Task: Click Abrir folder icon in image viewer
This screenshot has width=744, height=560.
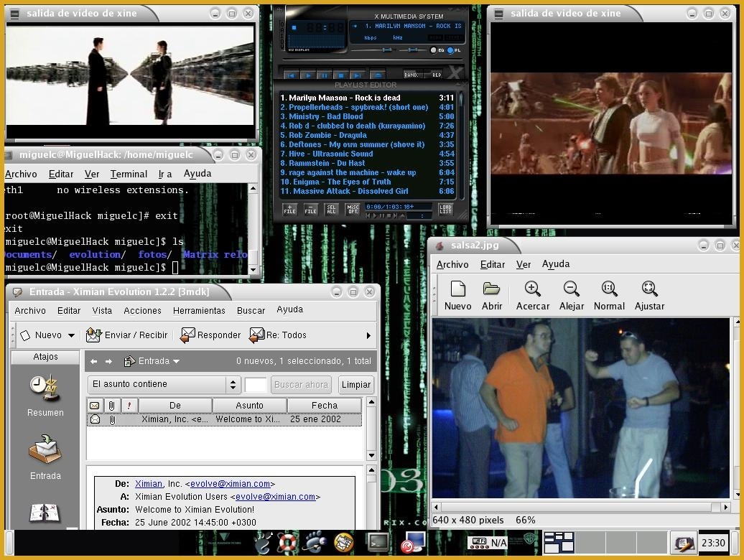Action: pyautogui.click(x=491, y=296)
